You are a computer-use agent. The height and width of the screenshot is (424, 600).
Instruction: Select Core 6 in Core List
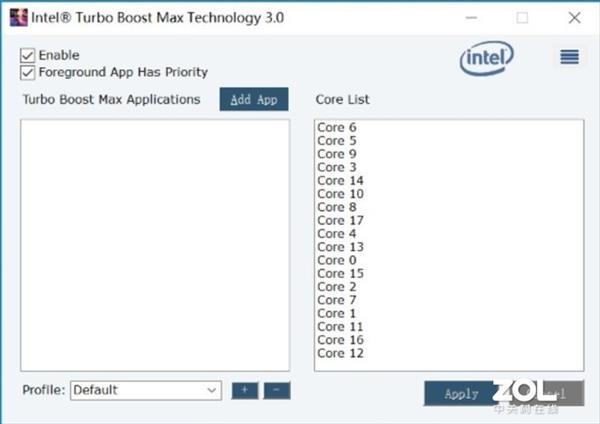[x=337, y=128]
